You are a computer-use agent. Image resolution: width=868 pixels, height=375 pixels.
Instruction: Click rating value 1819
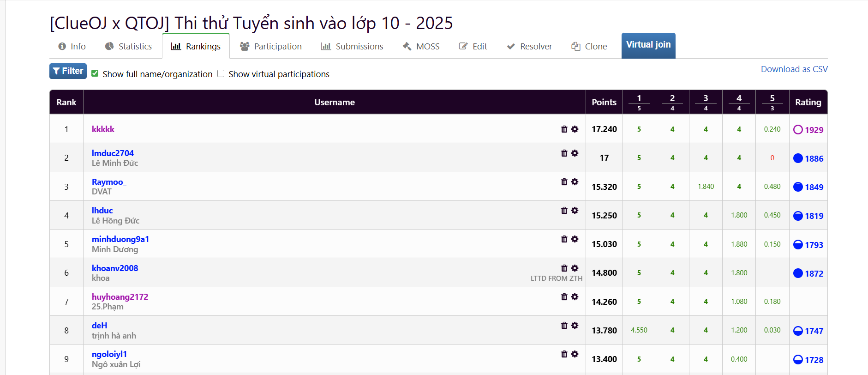(814, 216)
